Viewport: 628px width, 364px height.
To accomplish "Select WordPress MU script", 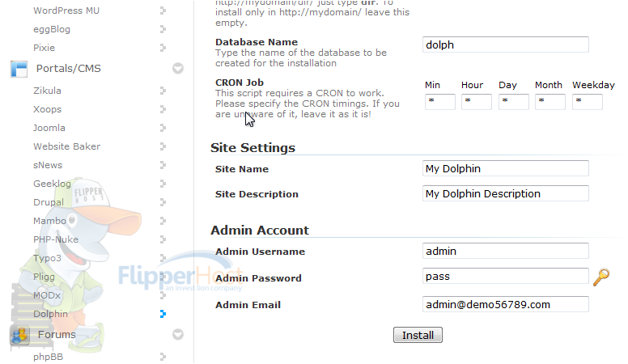I will (66, 11).
